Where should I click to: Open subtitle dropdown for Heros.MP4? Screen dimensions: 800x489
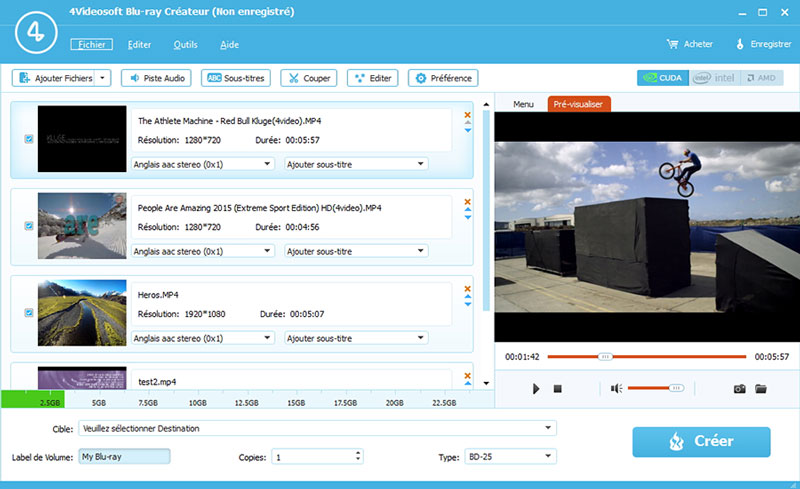tap(356, 338)
